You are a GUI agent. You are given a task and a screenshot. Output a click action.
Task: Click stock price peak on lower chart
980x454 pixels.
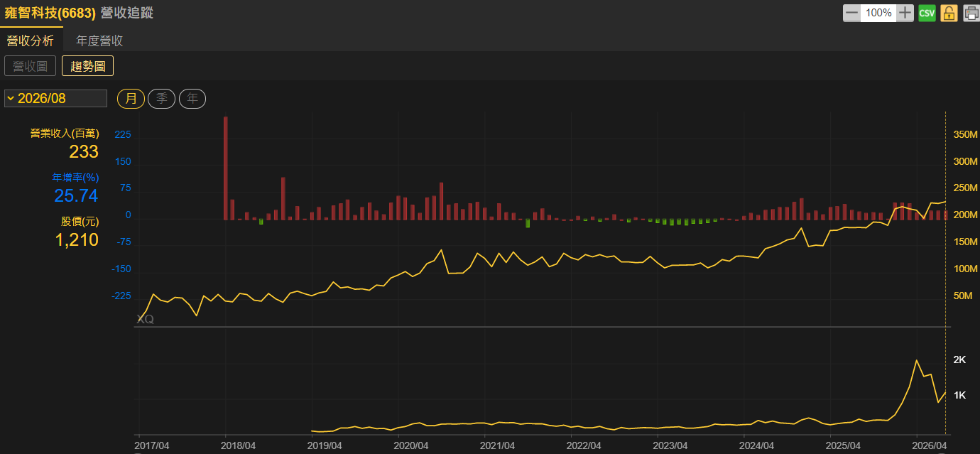917,360
